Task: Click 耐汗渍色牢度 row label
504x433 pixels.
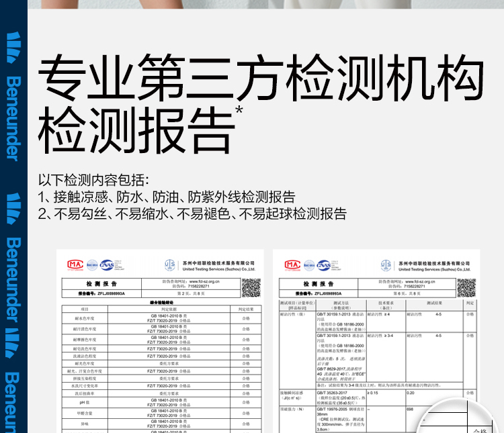Action: click(x=85, y=329)
